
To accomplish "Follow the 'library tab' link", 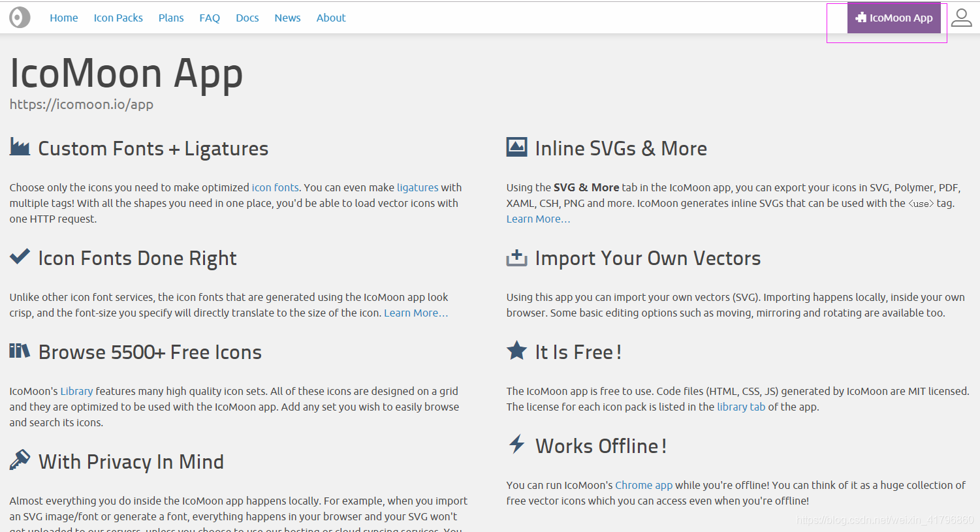I will (x=741, y=407).
